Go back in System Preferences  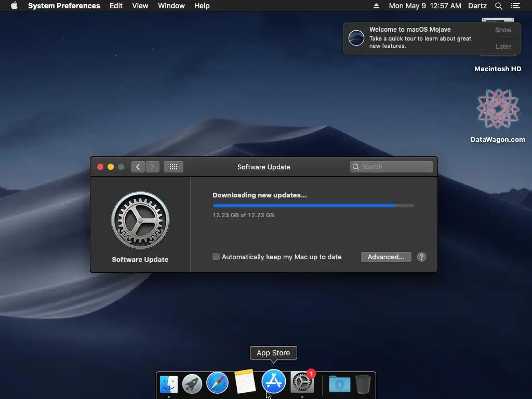[138, 167]
